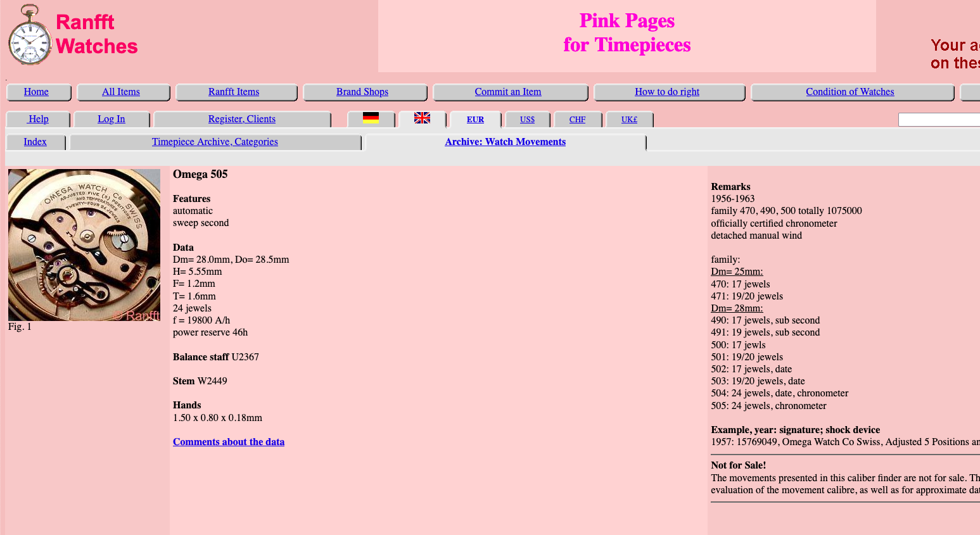The image size is (980, 535).
Task: Open the How to do right page
Action: point(667,92)
